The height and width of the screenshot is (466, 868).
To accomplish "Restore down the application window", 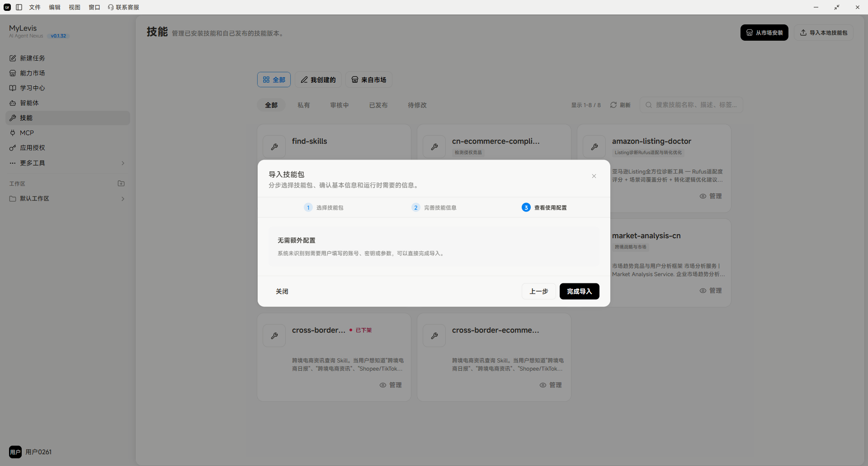I will click(837, 7).
